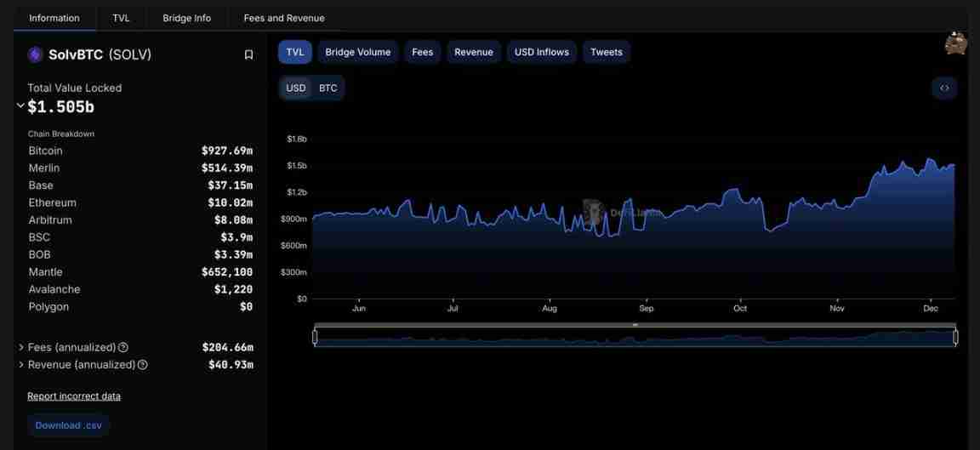Click the bookmark icon next to SolvBTC
980x450 pixels.
248,54
